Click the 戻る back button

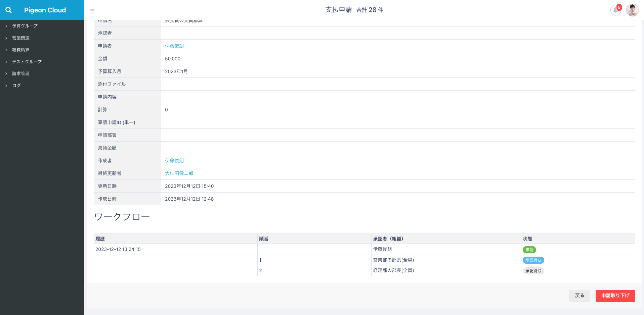(x=579, y=296)
